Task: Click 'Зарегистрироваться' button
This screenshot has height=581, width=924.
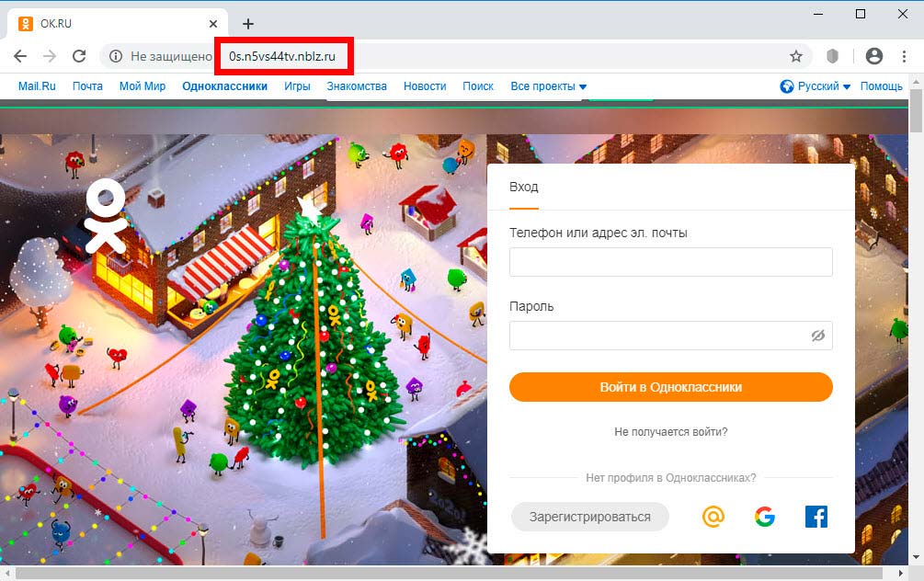Action: point(590,517)
